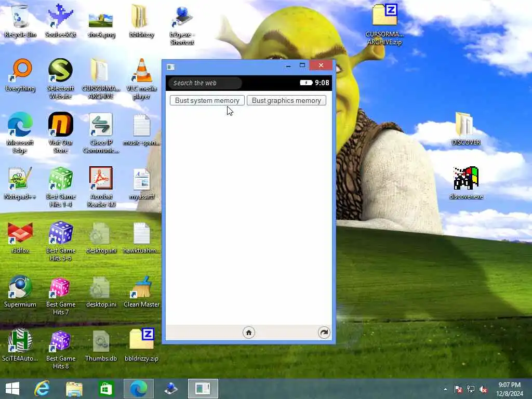Image resolution: width=532 pixels, height=399 pixels.
Task: Click the muted volume tray icon
Action: [483, 389]
